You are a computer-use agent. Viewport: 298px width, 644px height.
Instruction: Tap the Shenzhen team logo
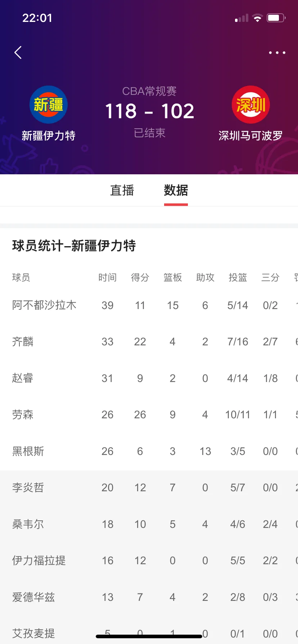250,105
